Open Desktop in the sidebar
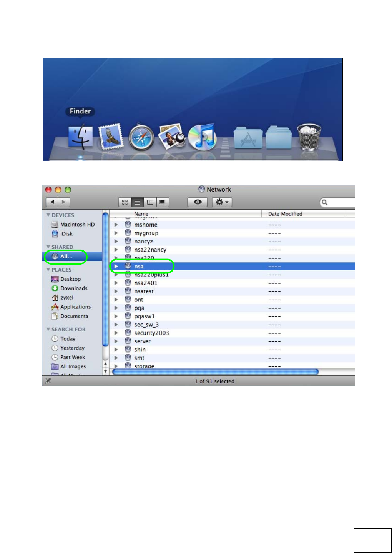Screen dimensions: 392x553 [x=66, y=279]
